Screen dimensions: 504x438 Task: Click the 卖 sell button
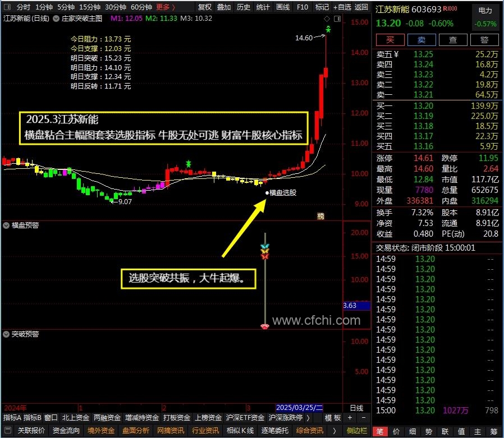coord(421,40)
